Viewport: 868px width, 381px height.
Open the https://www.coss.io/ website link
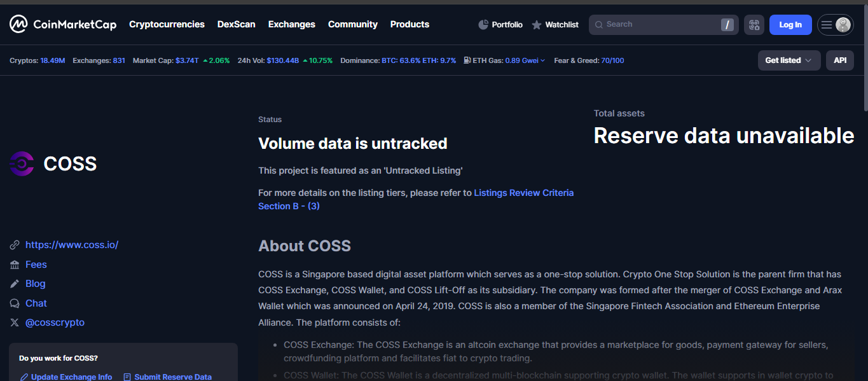click(72, 245)
